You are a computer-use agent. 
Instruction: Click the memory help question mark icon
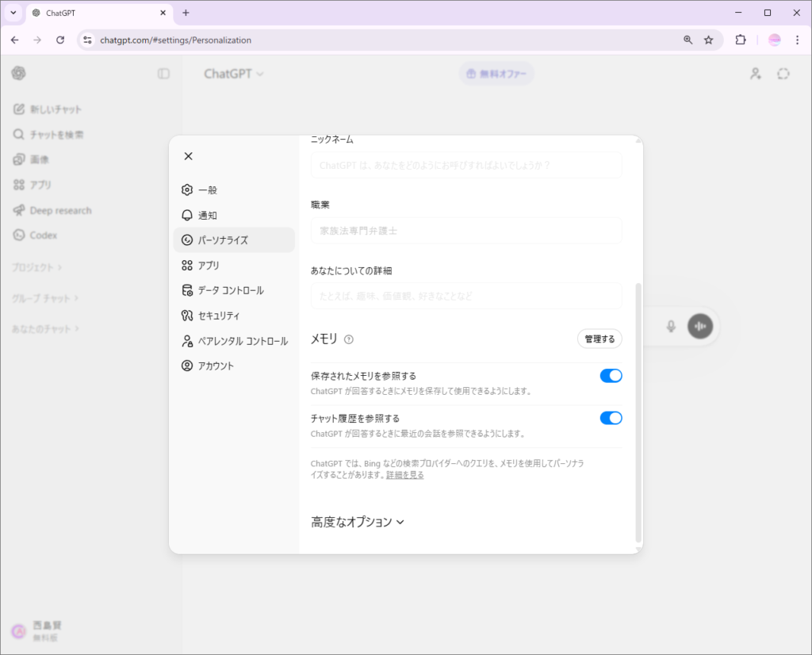tap(349, 339)
